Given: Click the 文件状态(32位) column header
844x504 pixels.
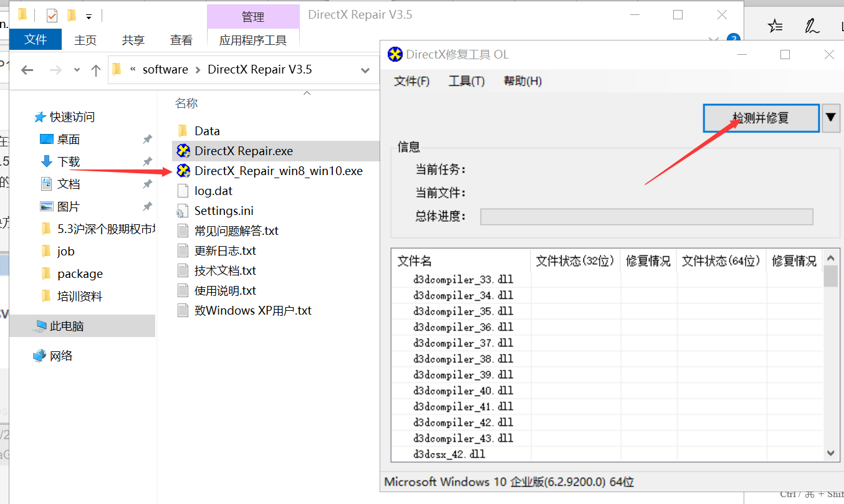Looking at the screenshot, I should point(575,261).
